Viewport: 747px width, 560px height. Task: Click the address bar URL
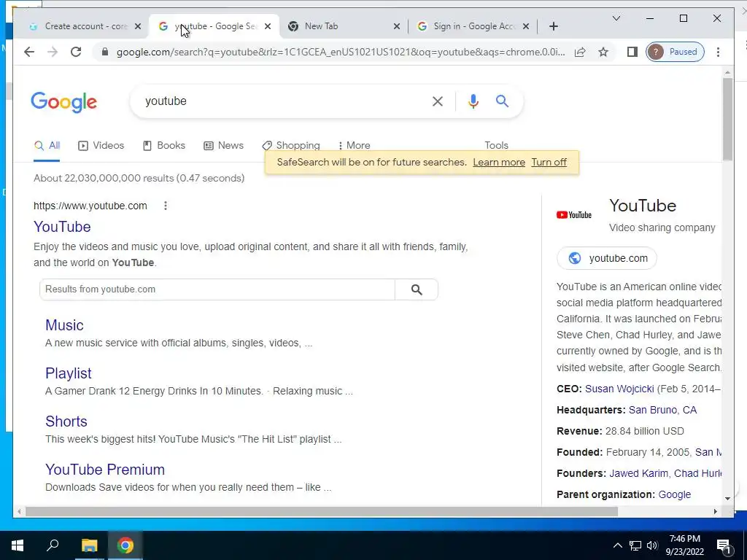tap(341, 52)
